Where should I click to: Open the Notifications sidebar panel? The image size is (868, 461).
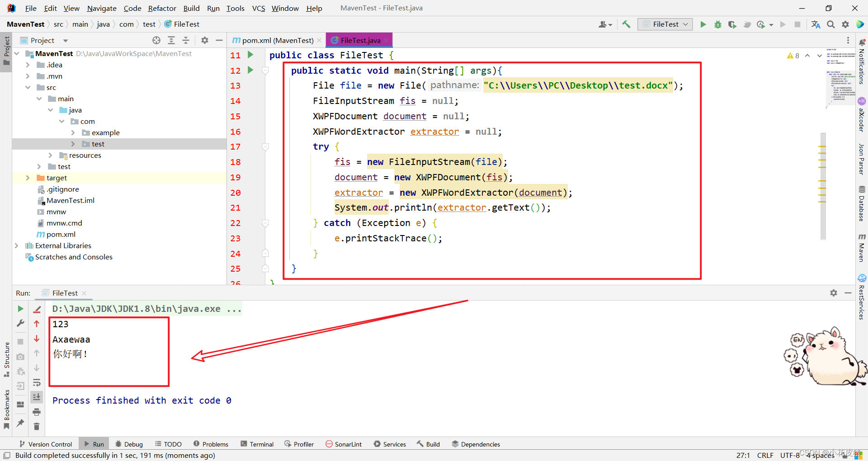pos(862,61)
